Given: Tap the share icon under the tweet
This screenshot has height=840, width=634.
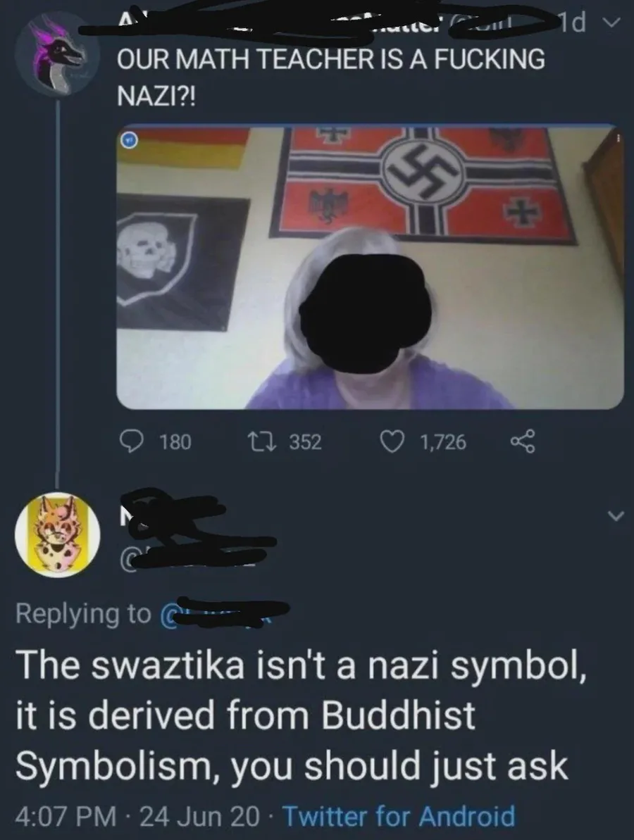Looking at the screenshot, I should (x=523, y=442).
